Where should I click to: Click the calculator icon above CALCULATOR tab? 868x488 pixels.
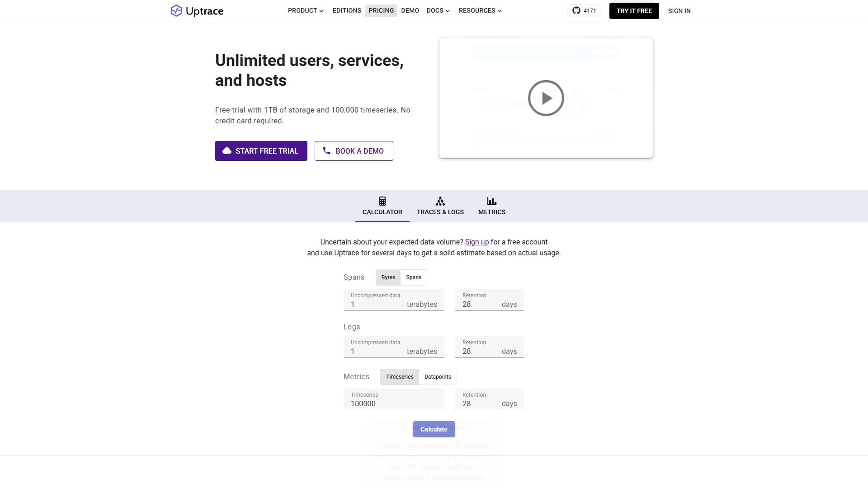point(382,201)
